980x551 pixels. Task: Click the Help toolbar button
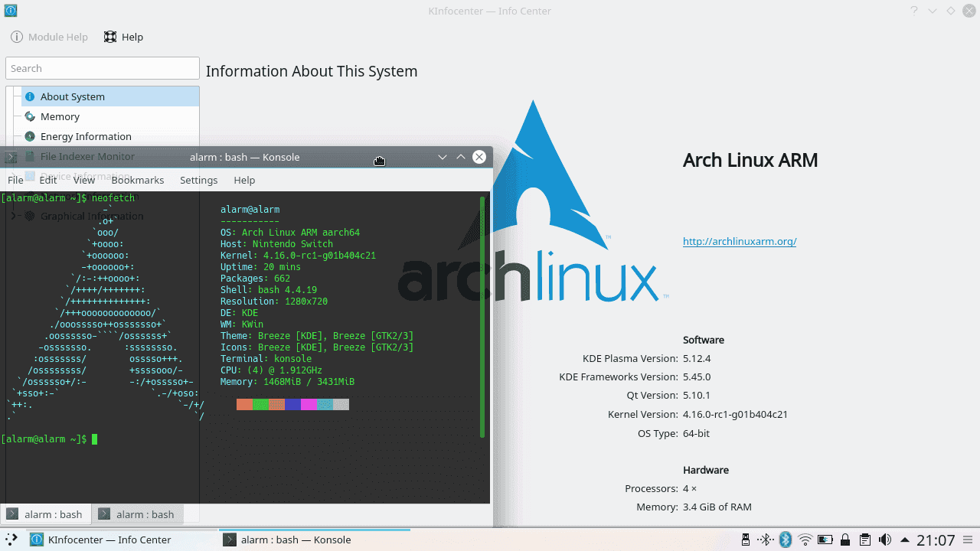tap(124, 37)
